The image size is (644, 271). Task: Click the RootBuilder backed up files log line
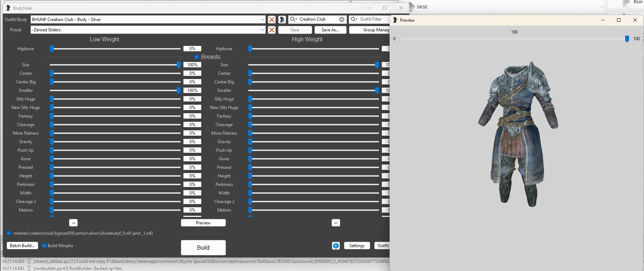pos(78,269)
